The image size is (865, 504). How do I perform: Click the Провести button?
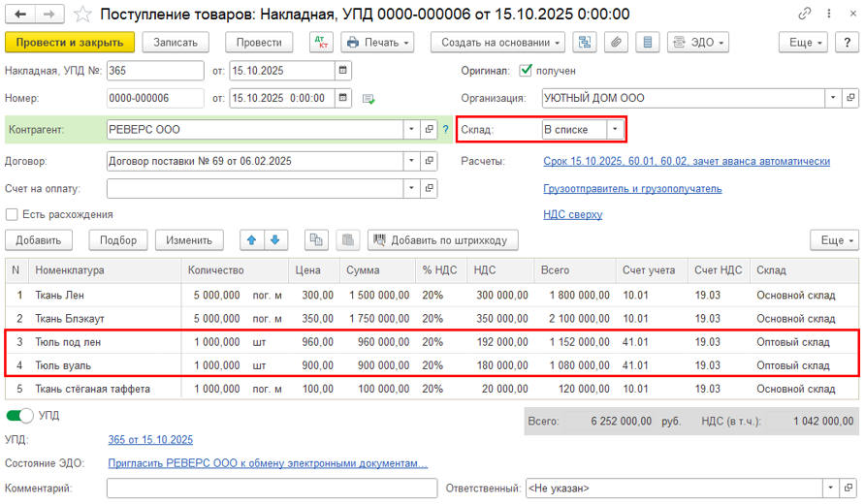259,43
